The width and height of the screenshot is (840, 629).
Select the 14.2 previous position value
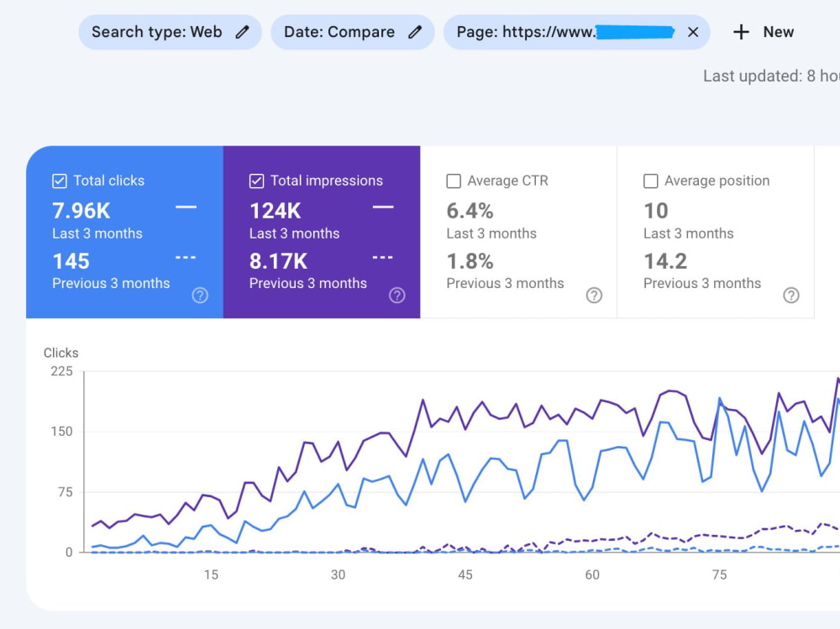665,261
